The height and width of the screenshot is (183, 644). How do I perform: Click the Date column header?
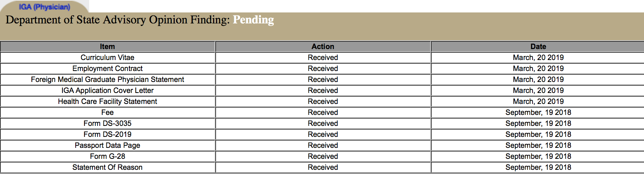click(538, 46)
